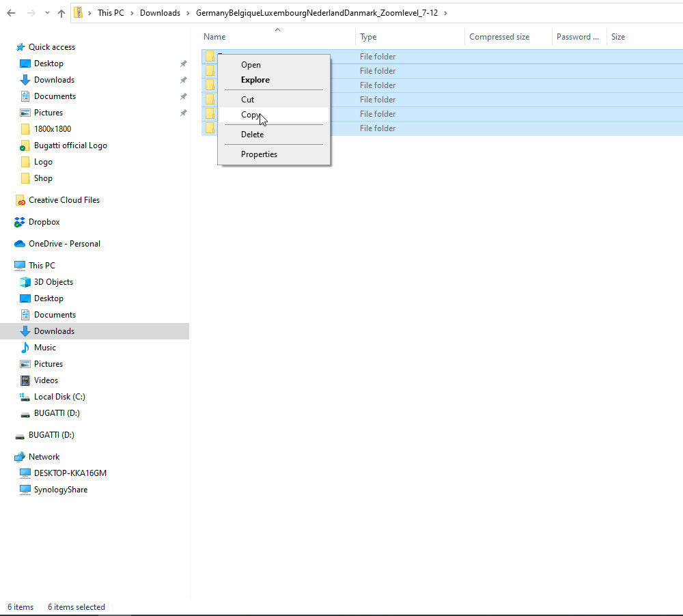The image size is (683, 616).
Task: Sort by Compressed size column header
Action: coord(499,37)
